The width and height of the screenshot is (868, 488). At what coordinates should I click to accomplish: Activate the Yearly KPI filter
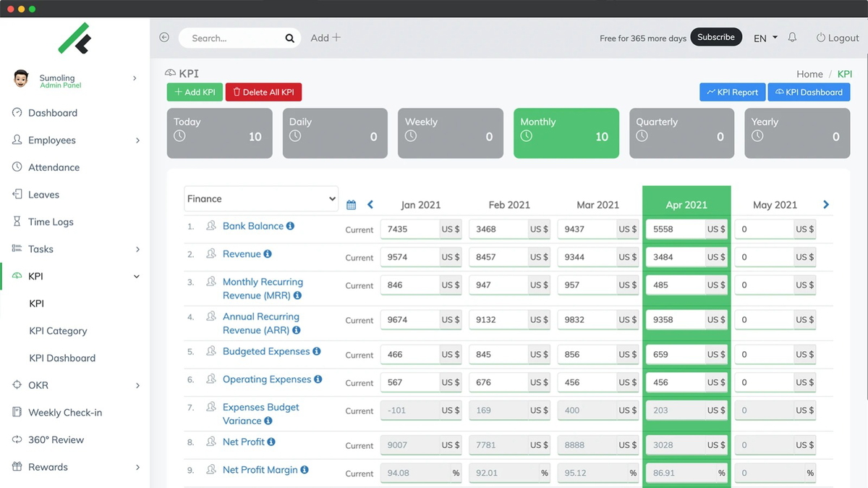[796, 133]
